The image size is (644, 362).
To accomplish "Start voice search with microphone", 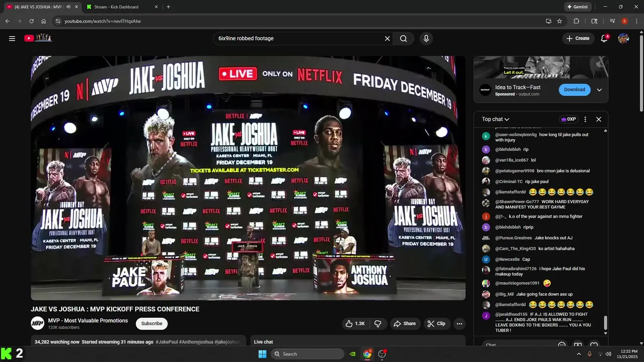I will [426, 38].
